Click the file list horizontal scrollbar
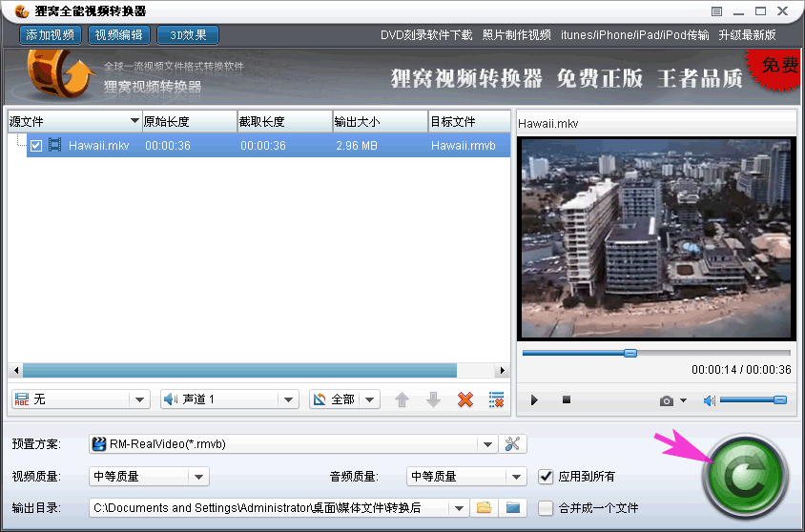805x532 pixels. (x=239, y=370)
